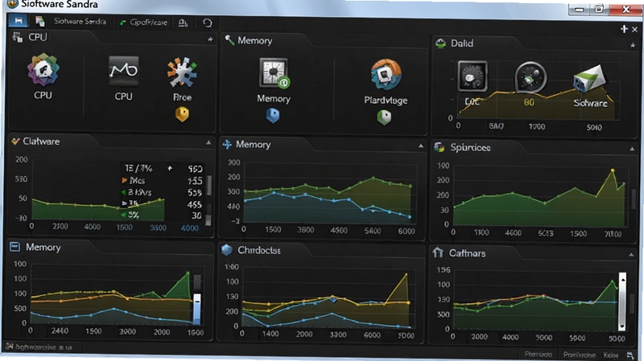Click the Clatware checkmark header icon

click(x=15, y=142)
